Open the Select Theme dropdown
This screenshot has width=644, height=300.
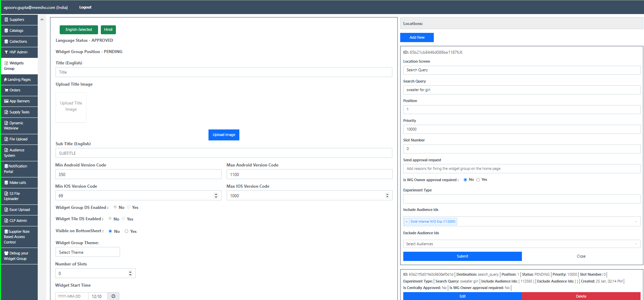88,252
